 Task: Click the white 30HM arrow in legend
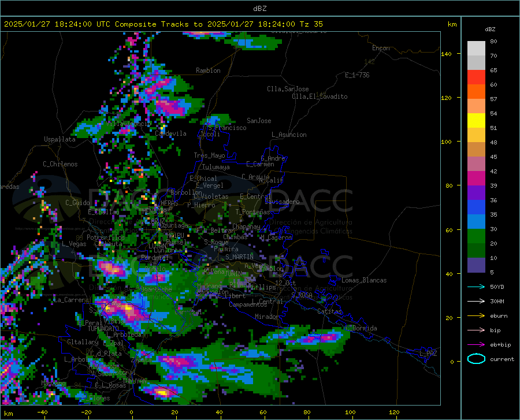click(x=476, y=301)
